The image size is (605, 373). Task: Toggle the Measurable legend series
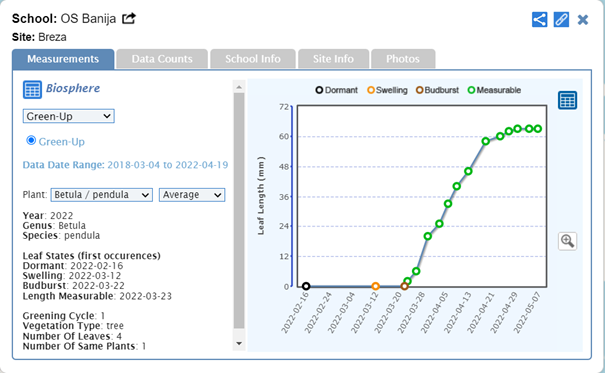click(x=494, y=90)
